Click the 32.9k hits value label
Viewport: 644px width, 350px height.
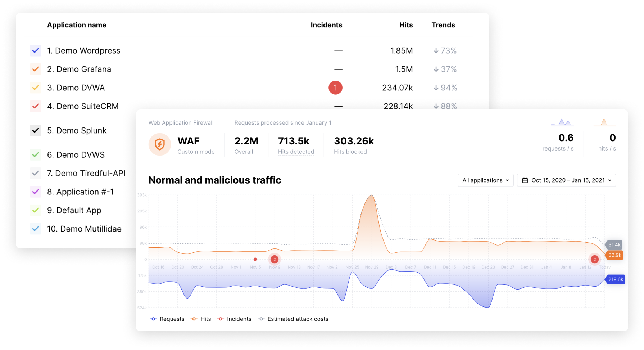[614, 255]
